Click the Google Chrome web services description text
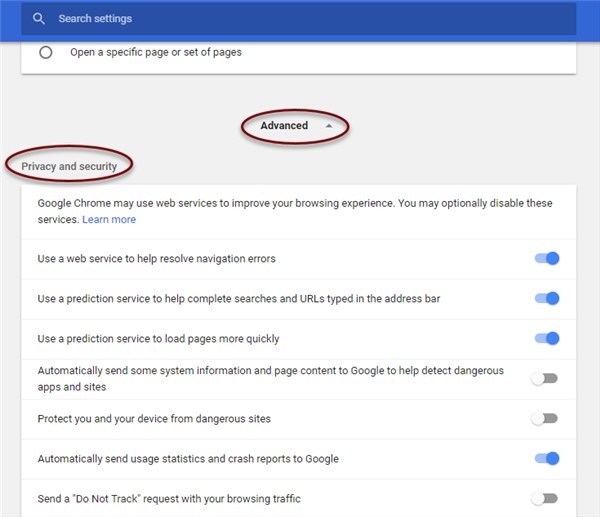600x517 pixels. pos(294,203)
